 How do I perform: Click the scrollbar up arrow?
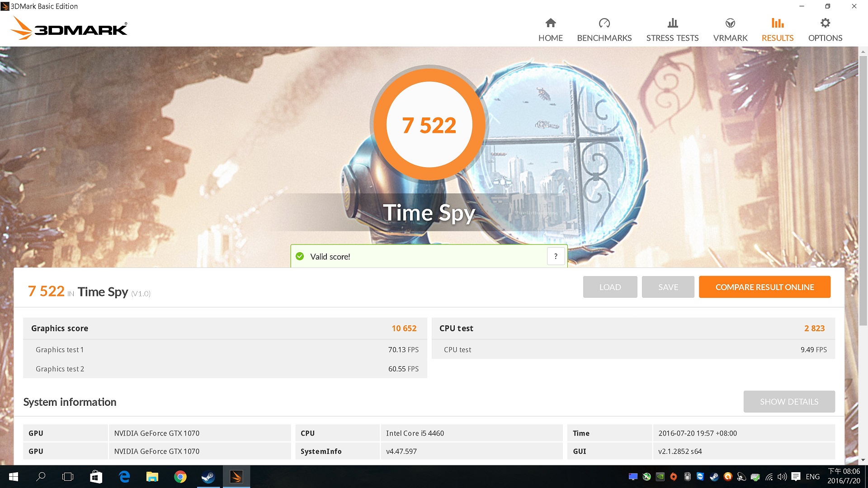[863, 51]
